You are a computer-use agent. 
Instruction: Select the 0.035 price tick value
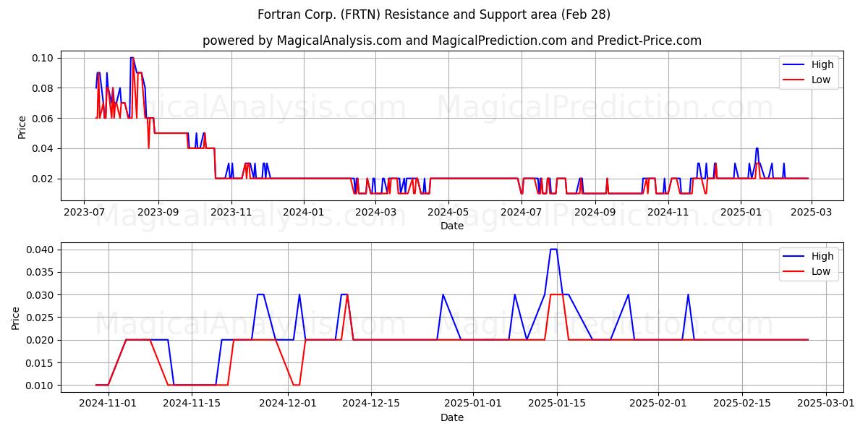[40, 272]
